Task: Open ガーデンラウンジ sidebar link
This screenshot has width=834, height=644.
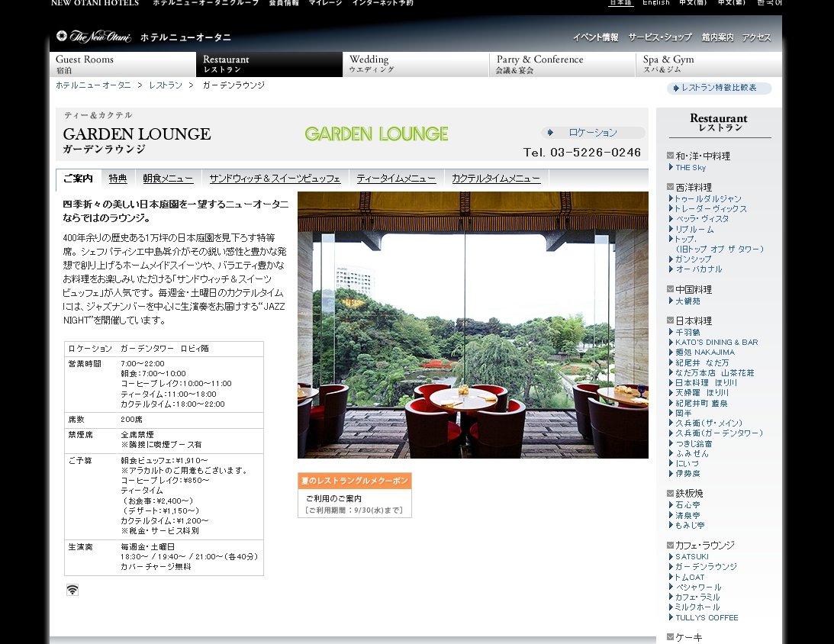Action: (705, 567)
